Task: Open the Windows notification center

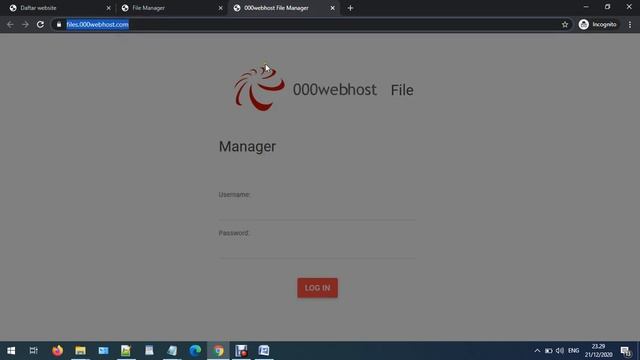Action: 625,351
